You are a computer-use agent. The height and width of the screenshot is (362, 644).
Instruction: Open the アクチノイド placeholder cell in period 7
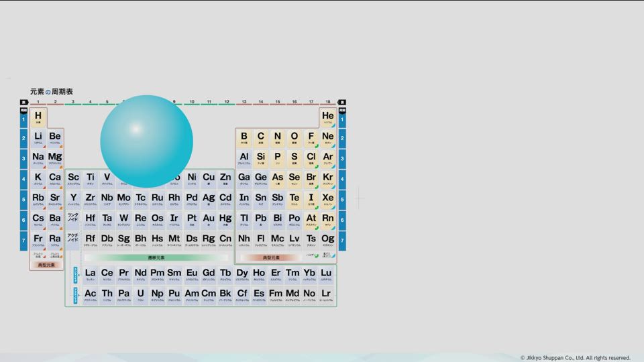(72, 239)
